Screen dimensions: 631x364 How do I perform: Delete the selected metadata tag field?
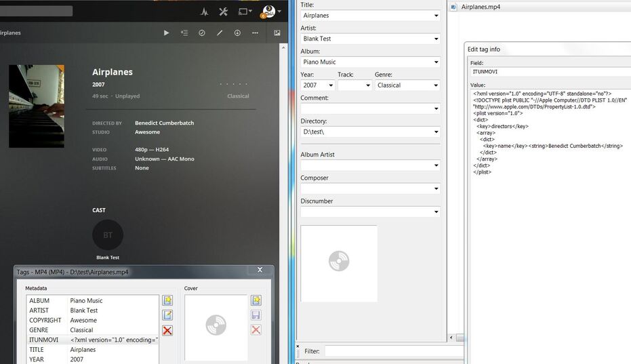point(167,330)
